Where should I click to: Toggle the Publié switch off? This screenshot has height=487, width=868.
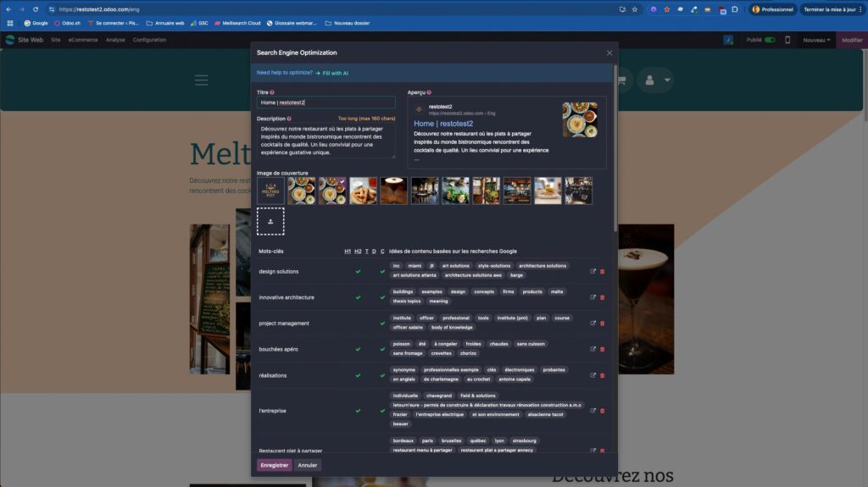pos(770,40)
